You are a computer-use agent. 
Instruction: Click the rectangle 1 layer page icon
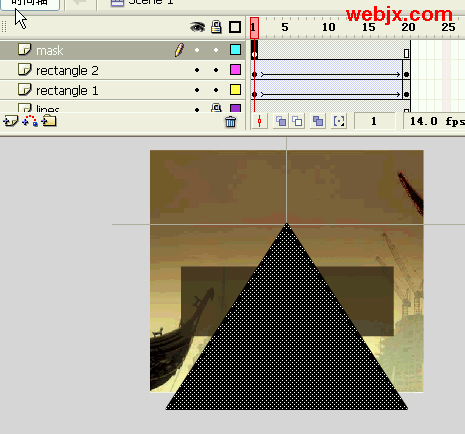click(x=24, y=90)
